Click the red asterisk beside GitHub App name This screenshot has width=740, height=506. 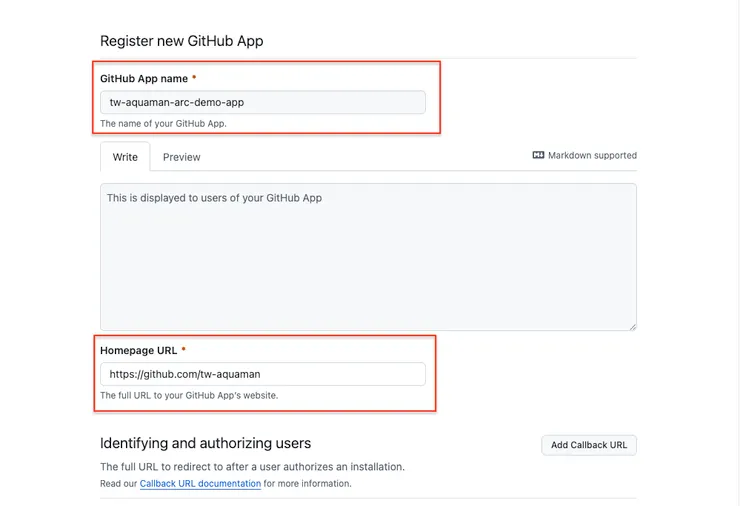194,78
